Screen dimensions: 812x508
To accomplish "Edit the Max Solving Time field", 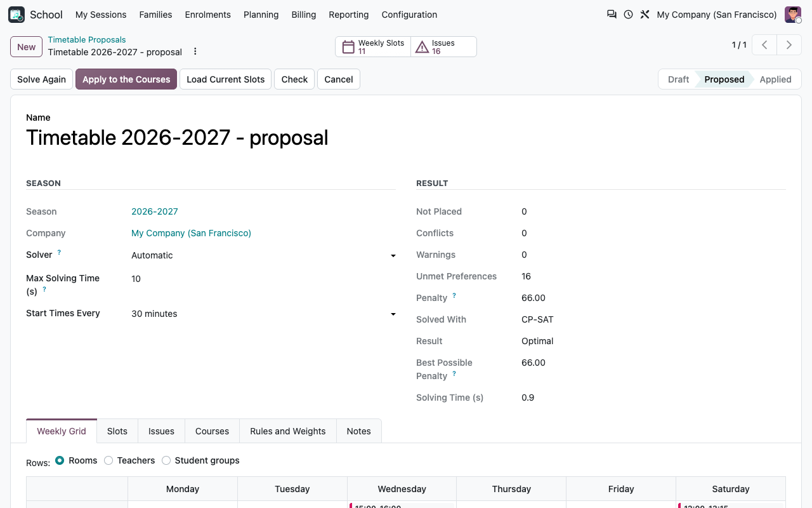I will click(x=263, y=279).
